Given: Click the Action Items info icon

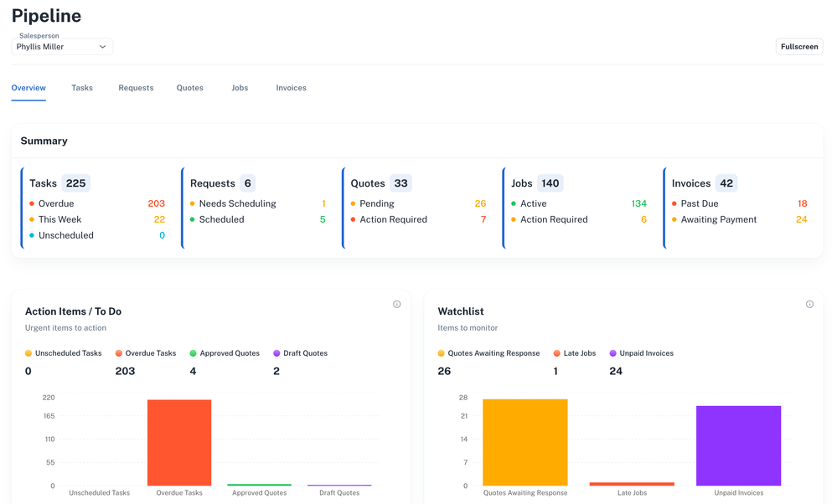Looking at the screenshot, I should [397, 305].
